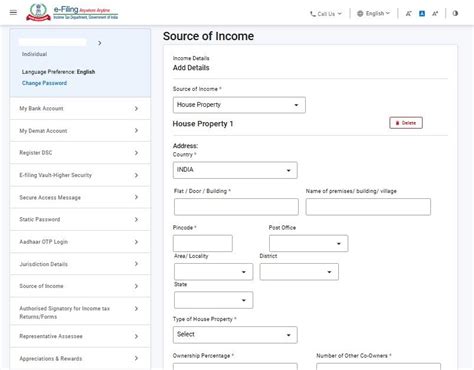
Task: Open State dropdown
Action: pyautogui.click(x=213, y=300)
